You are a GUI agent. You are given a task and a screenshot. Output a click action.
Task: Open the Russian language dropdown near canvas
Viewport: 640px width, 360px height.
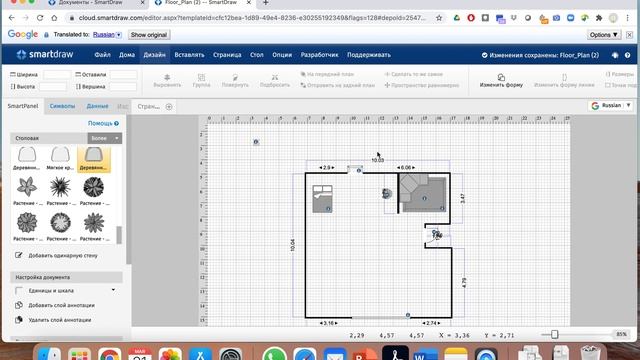coord(611,105)
